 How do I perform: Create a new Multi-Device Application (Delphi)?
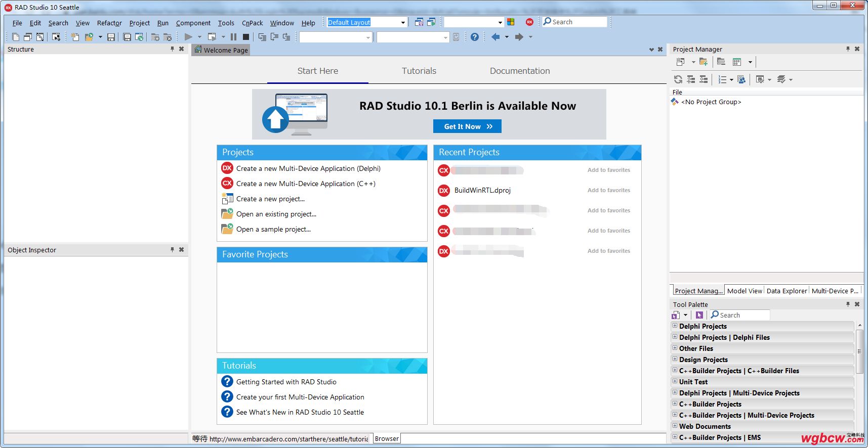tap(308, 168)
